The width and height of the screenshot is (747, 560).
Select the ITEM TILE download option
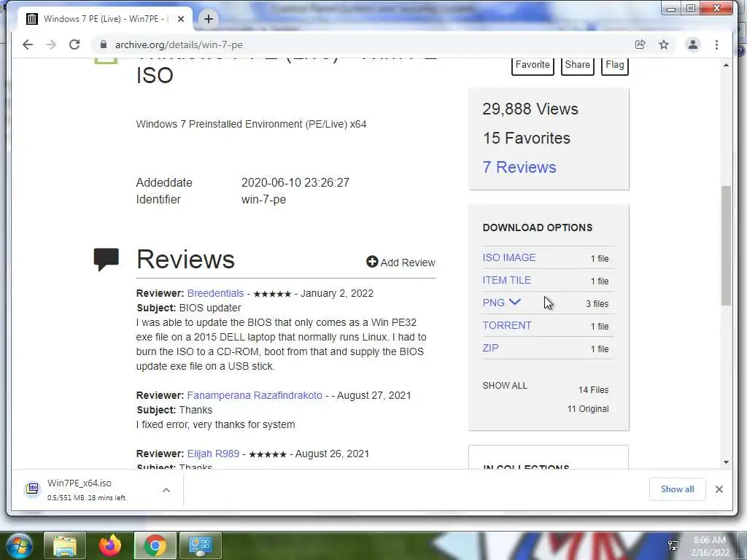[x=506, y=281]
